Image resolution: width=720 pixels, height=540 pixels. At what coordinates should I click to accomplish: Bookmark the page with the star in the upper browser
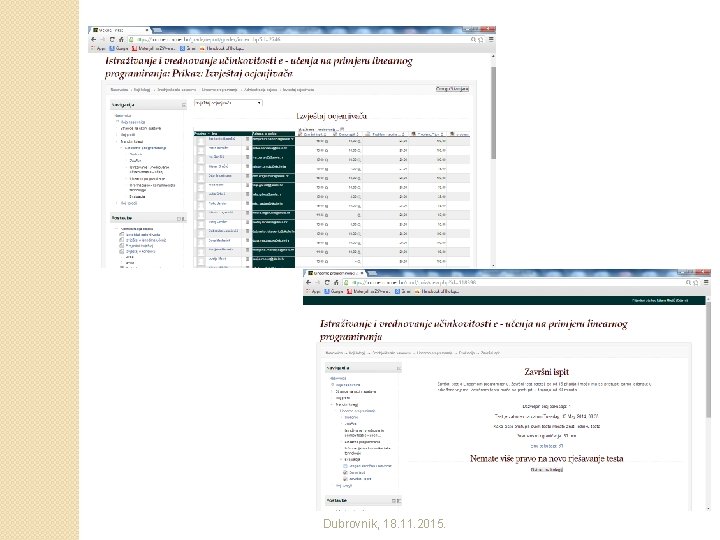[x=481, y=39]
